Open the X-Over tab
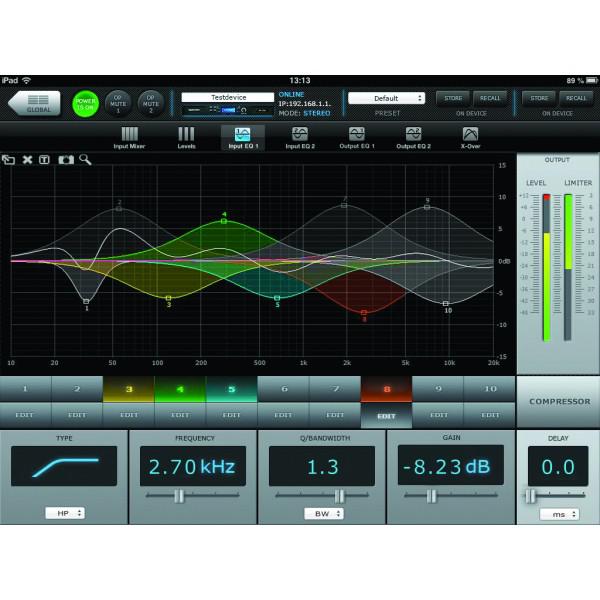Image resolution: width=600 pixels, height=600 pixels. [x=470, y=138]
